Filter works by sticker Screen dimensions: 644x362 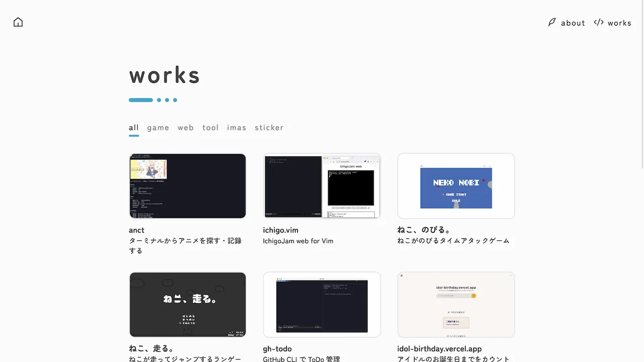269,127
